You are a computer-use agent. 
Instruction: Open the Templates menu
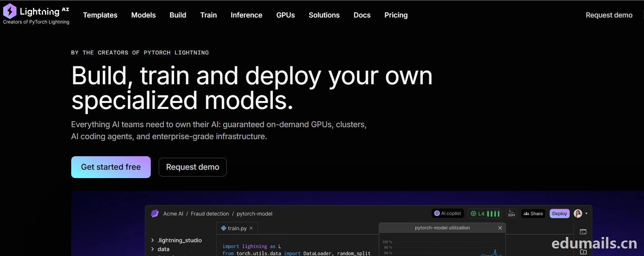click(100, 15)
